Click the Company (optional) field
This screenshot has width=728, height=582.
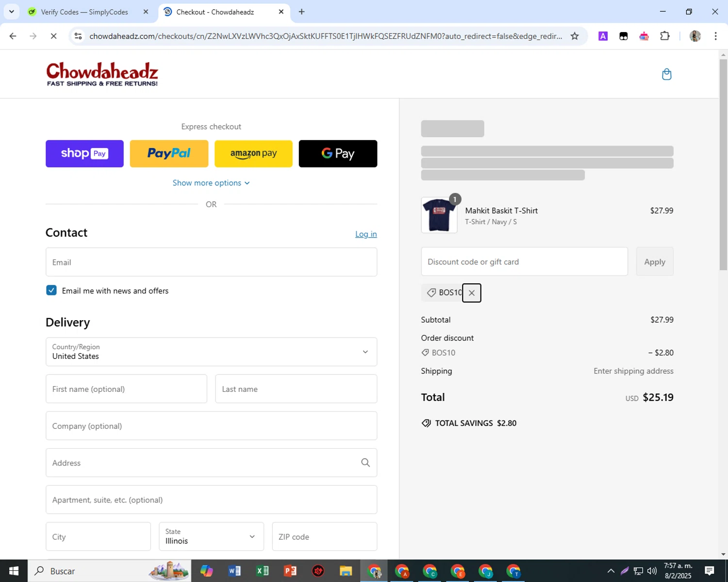211,425
